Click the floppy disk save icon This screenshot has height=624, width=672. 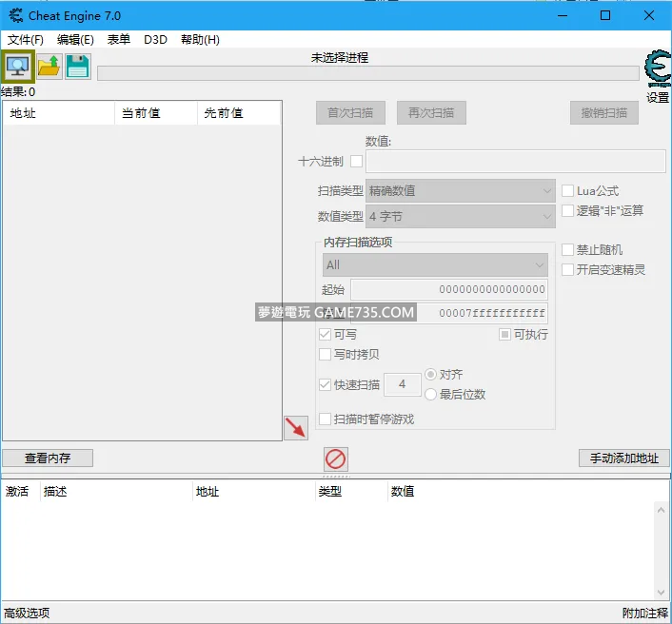[x=77, y=67]
